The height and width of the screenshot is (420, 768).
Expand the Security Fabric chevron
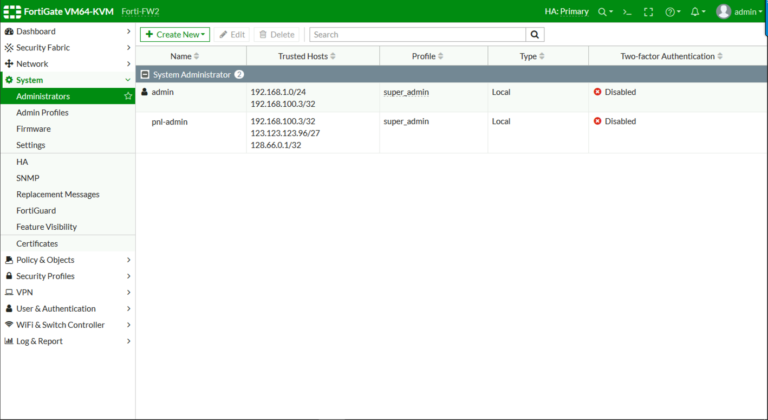[128, 48]
